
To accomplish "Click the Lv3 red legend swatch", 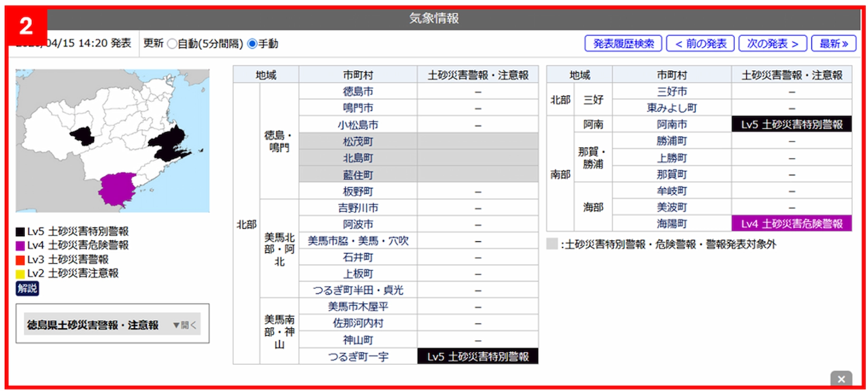I will (x=20, y=260).
